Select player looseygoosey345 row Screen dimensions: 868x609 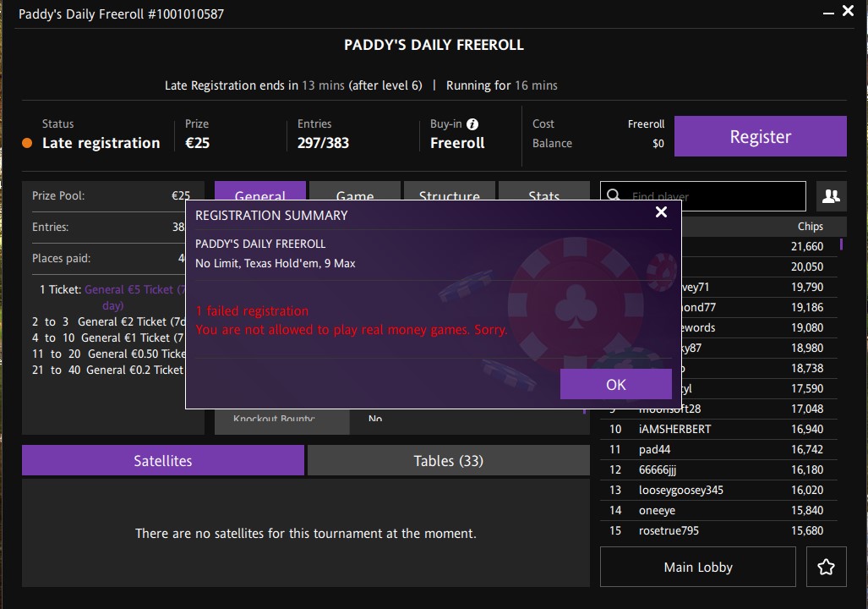pyautogui.click(x=718, y=490)
